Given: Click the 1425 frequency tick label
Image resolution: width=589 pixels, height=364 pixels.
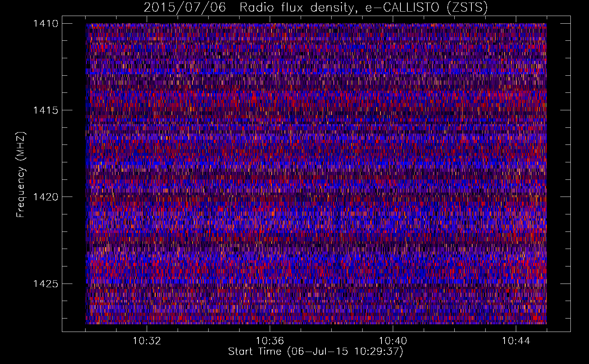Looking at the screenshot, I should (46, 284).
